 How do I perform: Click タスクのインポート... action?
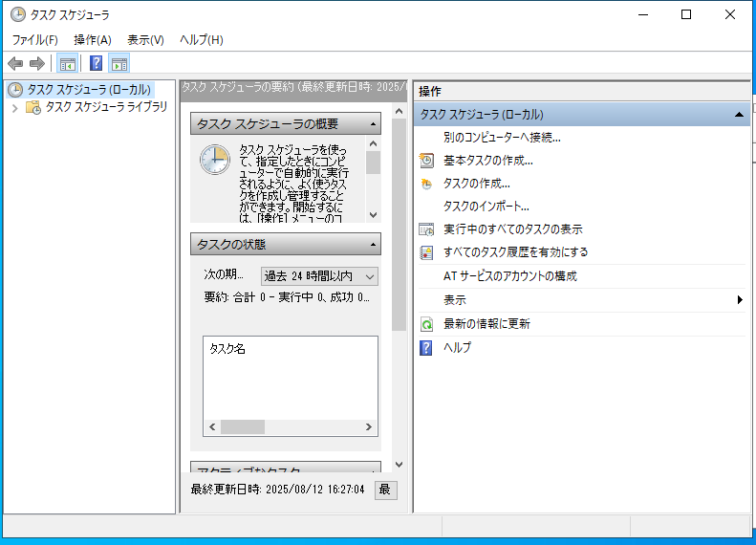pos(486,206)
